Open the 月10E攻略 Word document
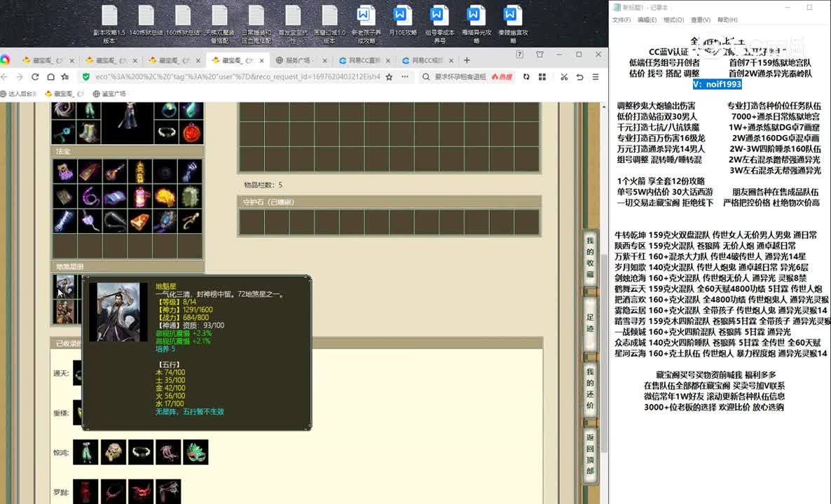 [x=402, y=21]
